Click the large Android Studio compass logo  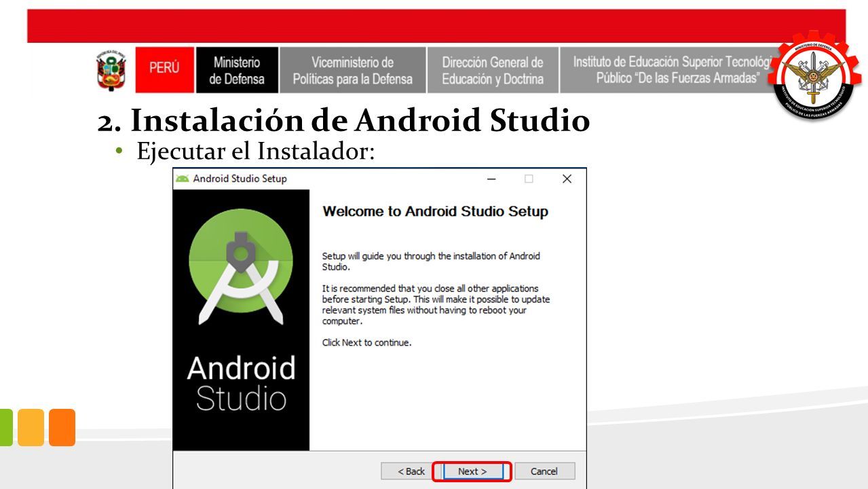(241, 266)
